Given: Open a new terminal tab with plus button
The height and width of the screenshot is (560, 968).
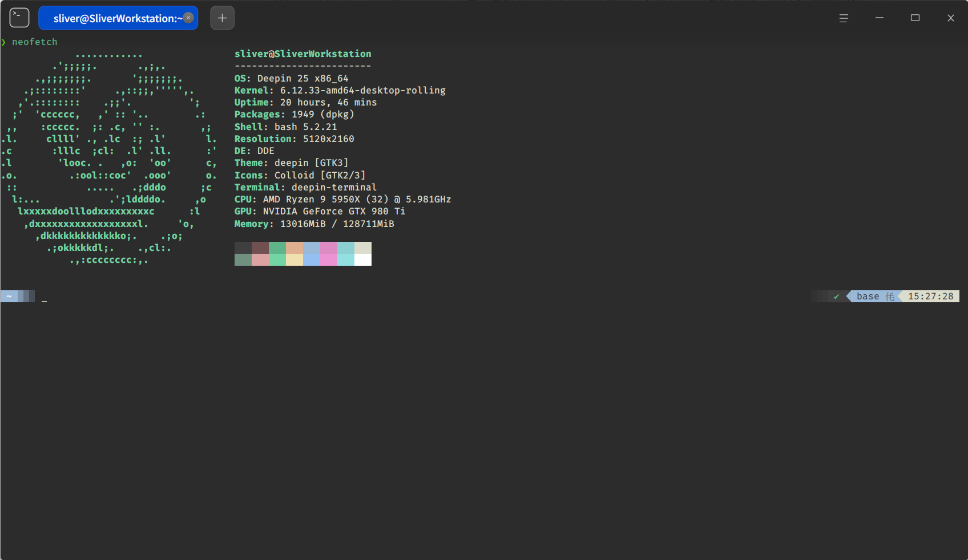Looking at the screenshot, I should 223,18.
